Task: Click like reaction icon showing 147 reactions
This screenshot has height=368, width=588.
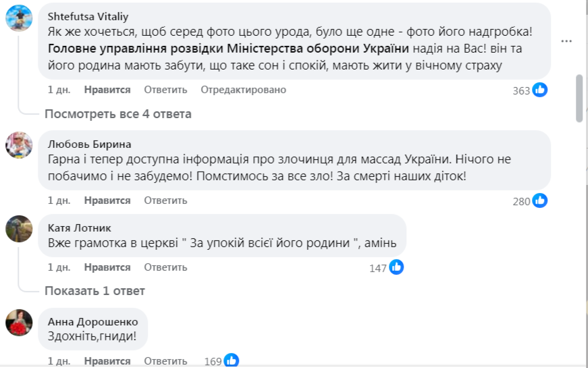Action: pos(396,267)
